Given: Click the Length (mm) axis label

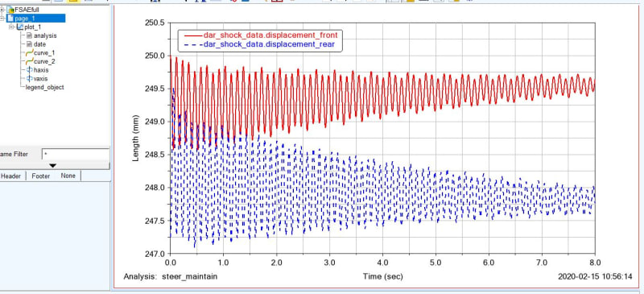Looking at the screenshot, I should point(136,139).
